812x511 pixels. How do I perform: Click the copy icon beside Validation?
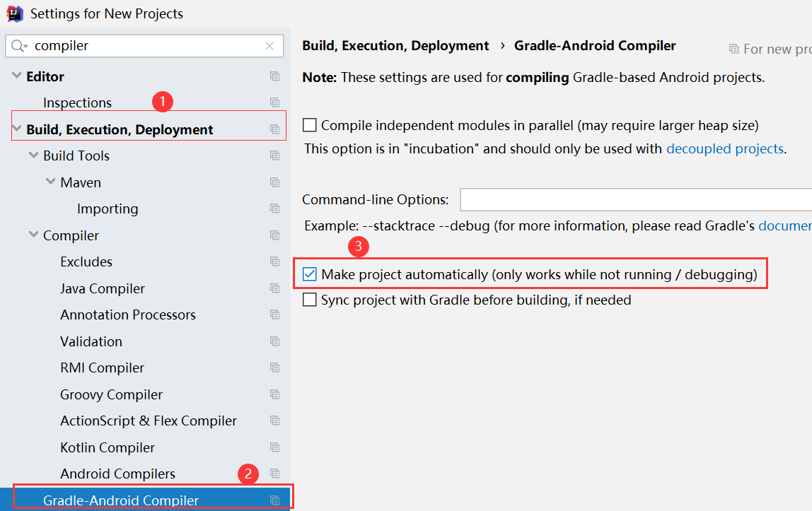click(275, 341)
